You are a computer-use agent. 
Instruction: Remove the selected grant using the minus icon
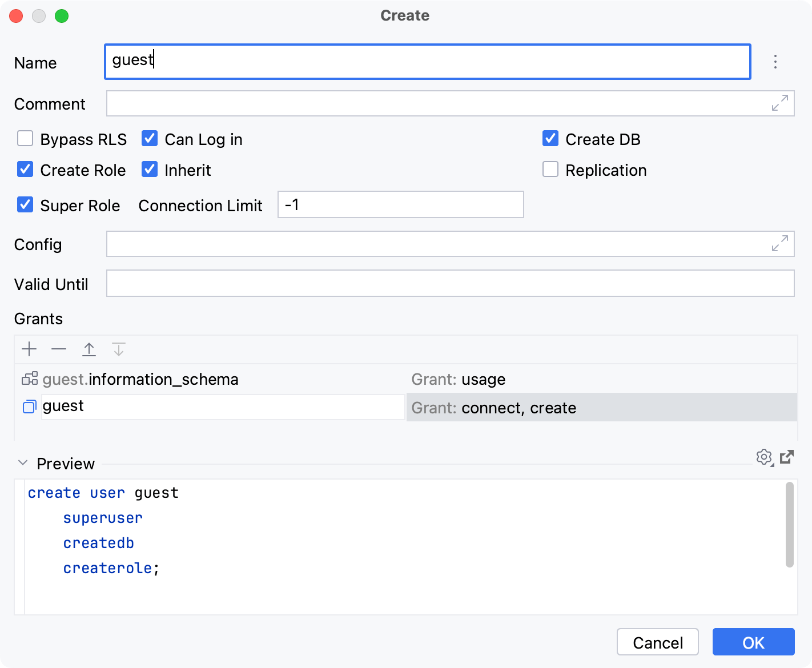pyautogui.click(x=59, y=349)
